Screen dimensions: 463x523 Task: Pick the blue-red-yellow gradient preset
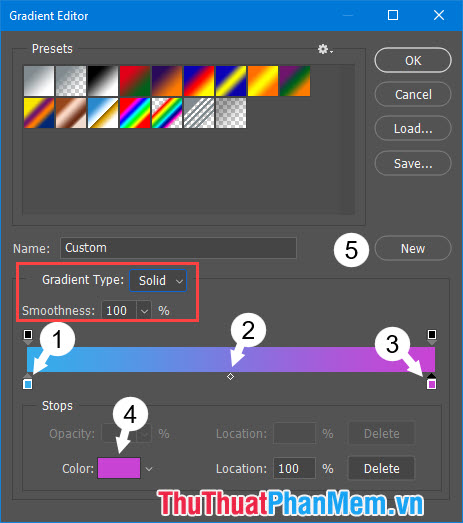tap(199, 81)
